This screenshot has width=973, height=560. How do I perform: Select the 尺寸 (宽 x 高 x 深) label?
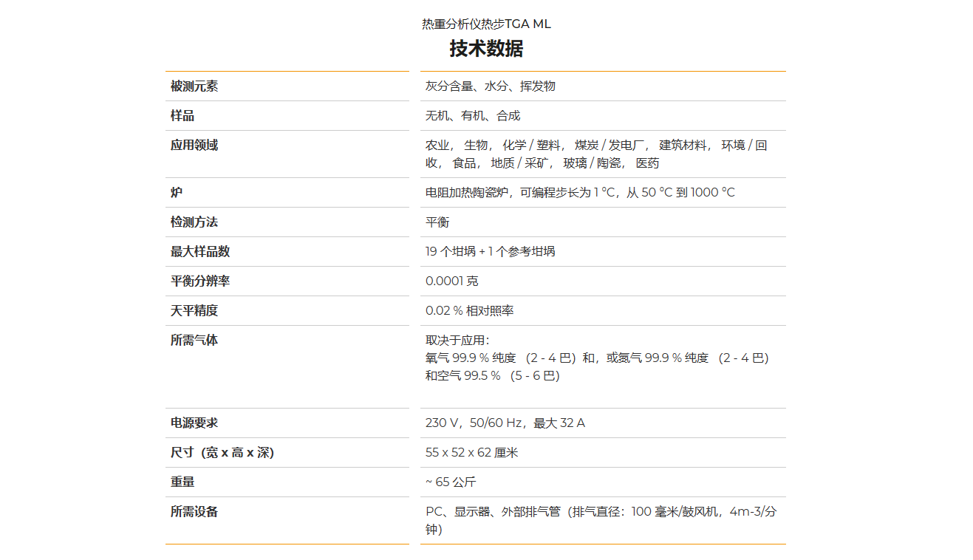pos(222,453)
